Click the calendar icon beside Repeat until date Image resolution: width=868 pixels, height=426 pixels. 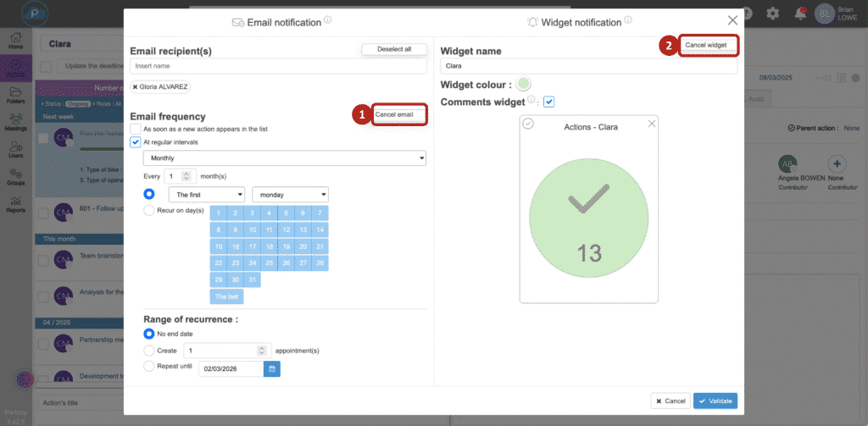pyautogui.click(x=271, y=368)
